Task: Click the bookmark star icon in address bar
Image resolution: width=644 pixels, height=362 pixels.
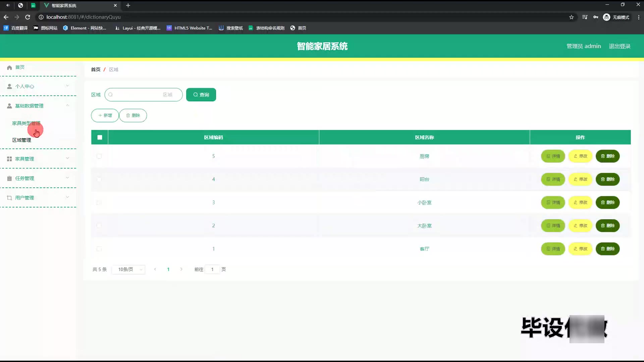Action: coord(572,17)
